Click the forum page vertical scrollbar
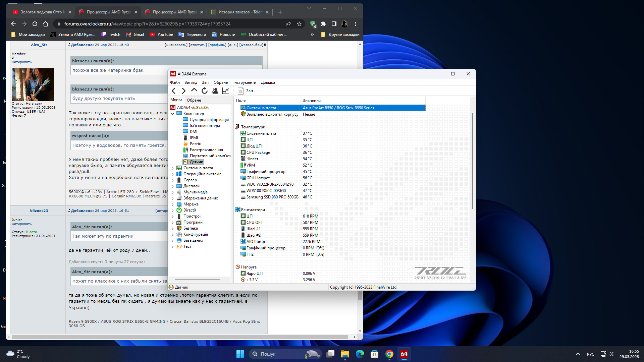This screenshot has height=362, width=644. 360,295
